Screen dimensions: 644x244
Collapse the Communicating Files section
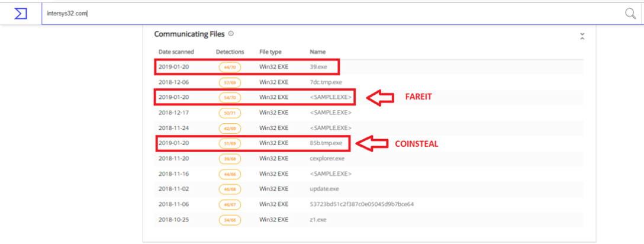click(582, 37)
